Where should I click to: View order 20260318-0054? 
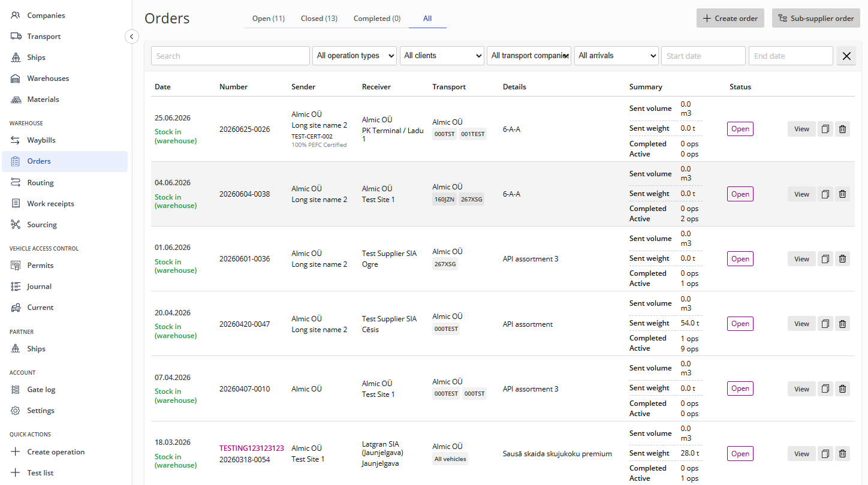[x=801, y=454]
